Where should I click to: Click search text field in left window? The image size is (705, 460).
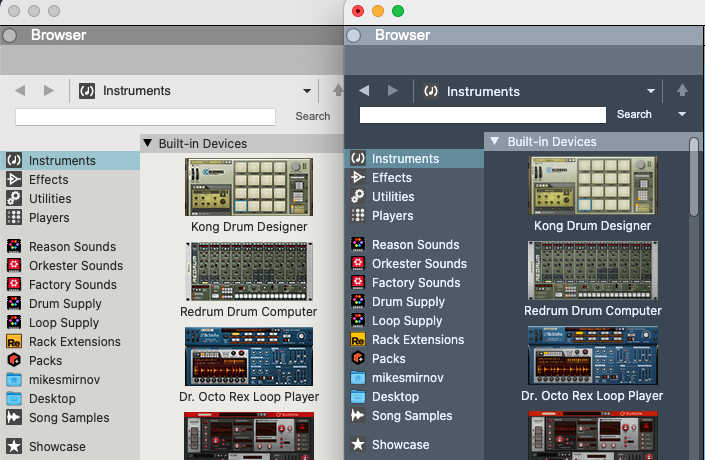[145, 117]
